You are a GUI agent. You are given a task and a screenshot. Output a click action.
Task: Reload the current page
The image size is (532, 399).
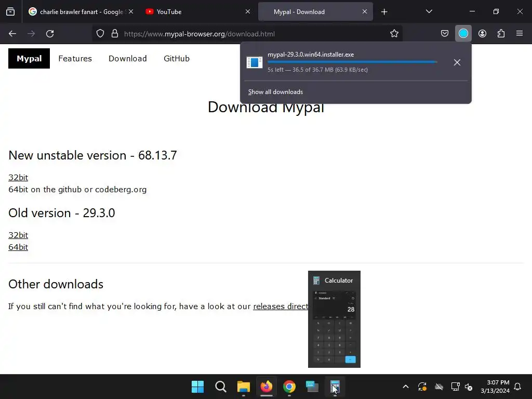(x=50, y=34)
